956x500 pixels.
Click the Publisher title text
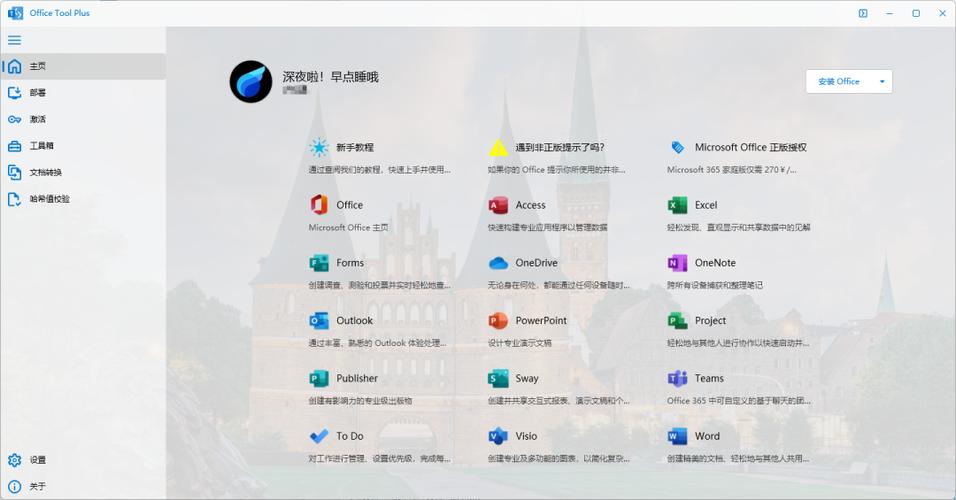357,378
